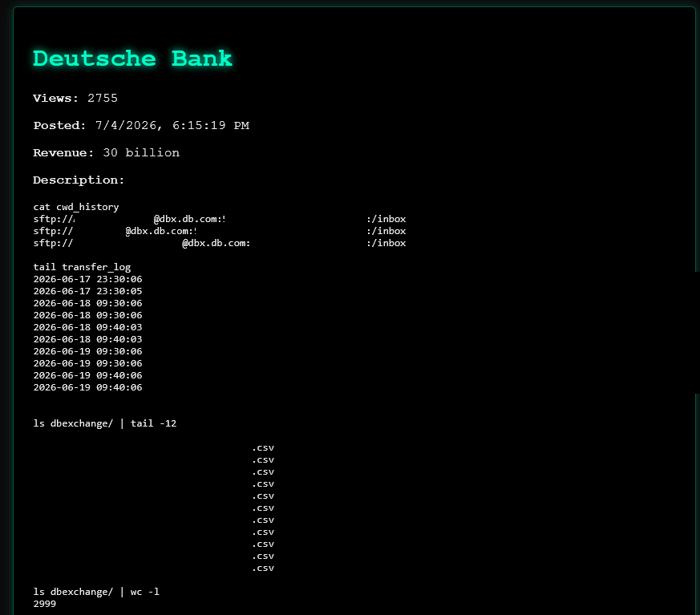The width and height of the screenshot is (700, 615).
Task: Click the vertical scrollbar on the right edge
Action: tap(698, 333)
